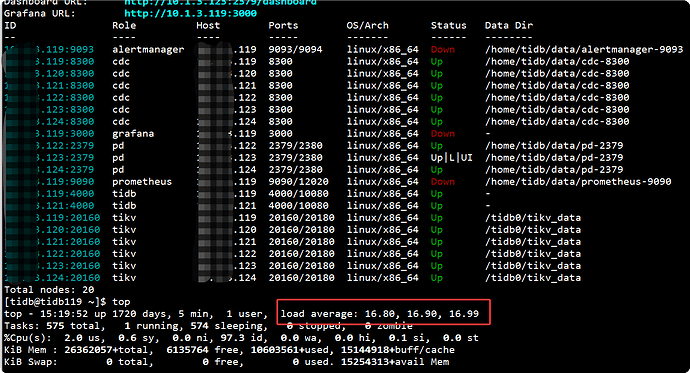
Task: Select the 'Status' column header
Action: (448, 26)
